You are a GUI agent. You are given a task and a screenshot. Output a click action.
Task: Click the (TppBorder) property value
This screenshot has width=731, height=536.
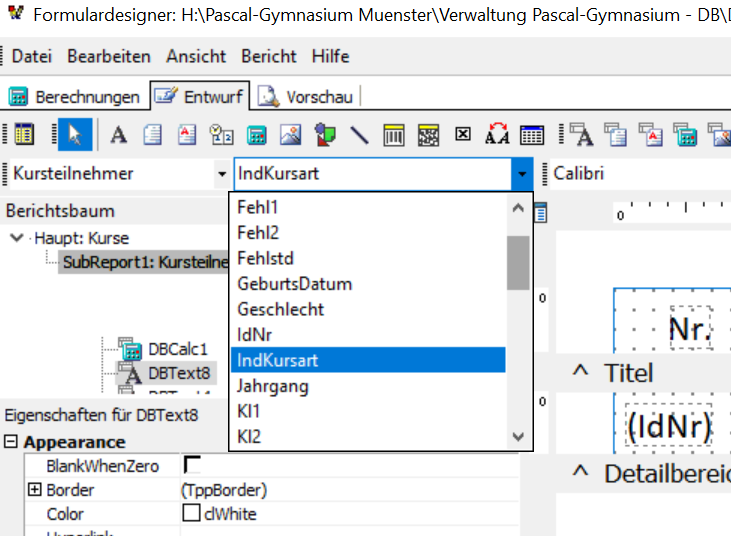(224, 490)
